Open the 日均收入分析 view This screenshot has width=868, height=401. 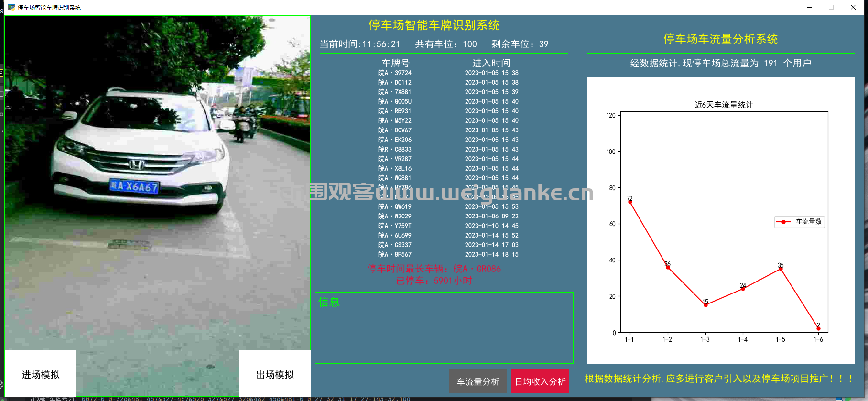coord(540,381)
